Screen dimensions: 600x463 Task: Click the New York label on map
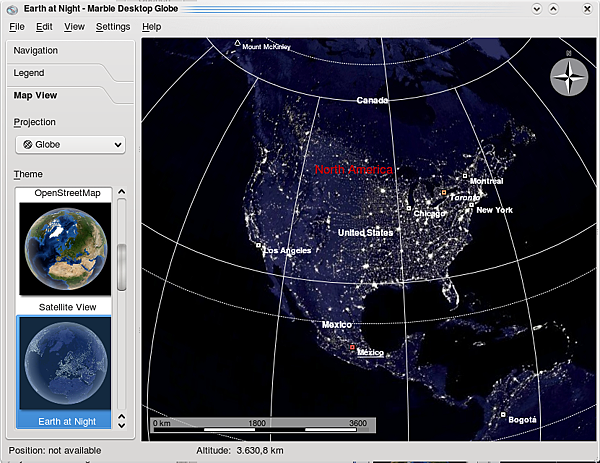coord(494,210)
